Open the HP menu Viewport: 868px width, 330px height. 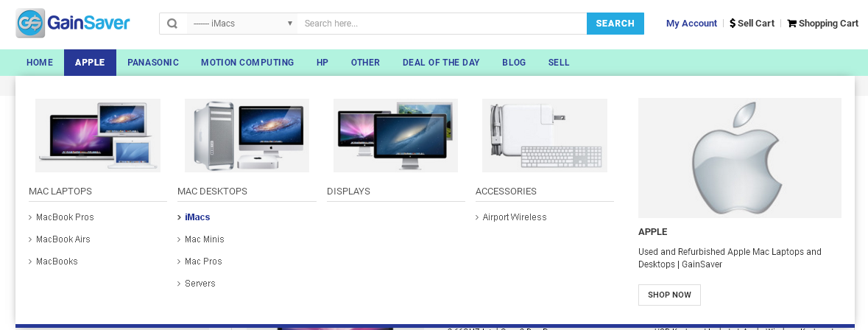point(322,63)
